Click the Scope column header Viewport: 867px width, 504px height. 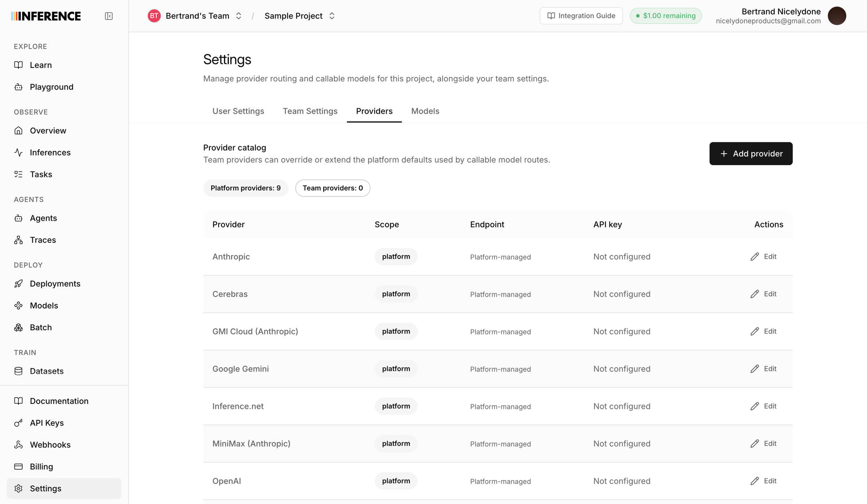pos(387,224)
